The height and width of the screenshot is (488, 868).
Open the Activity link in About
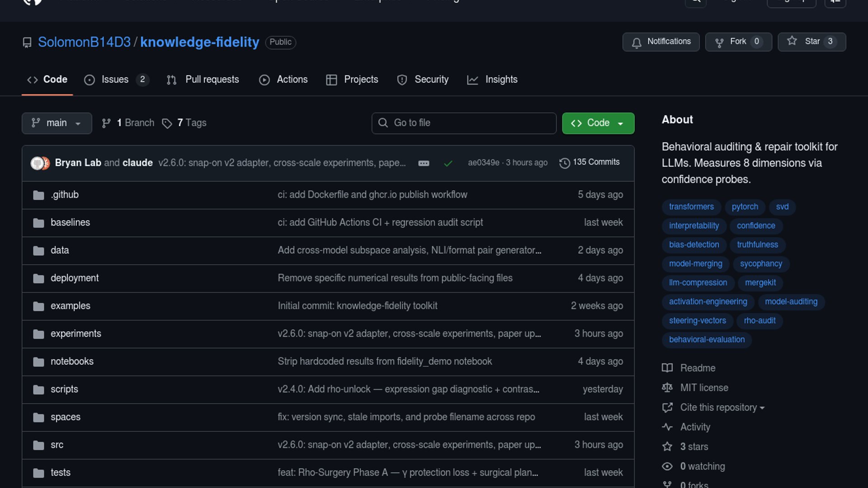click(695, 427)
